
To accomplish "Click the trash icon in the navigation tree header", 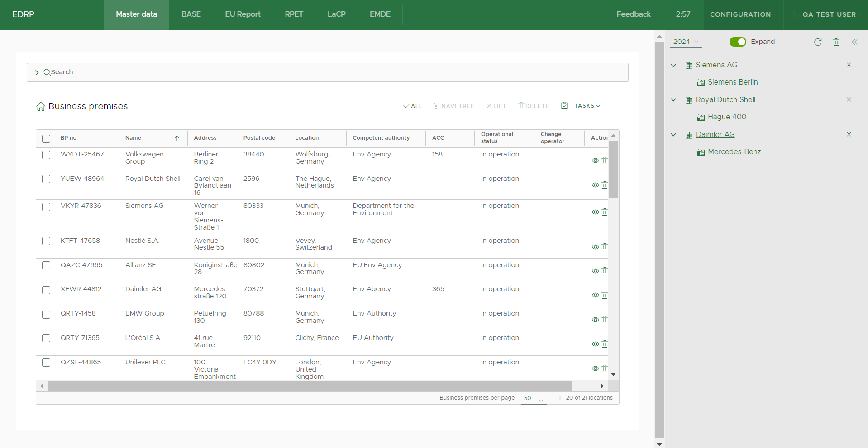I will (836, 42).
